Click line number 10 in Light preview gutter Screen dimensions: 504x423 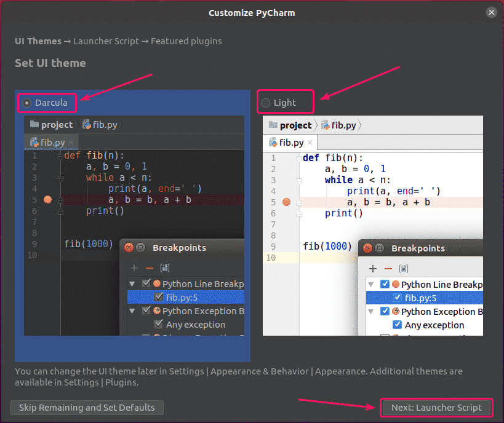(271, 258)
